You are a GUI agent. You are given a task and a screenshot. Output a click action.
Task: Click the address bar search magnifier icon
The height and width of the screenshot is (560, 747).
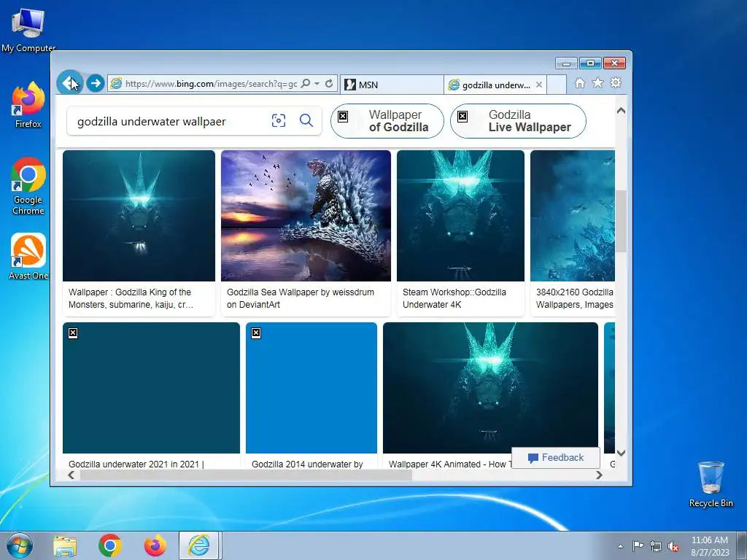click(x=306, y=83)
